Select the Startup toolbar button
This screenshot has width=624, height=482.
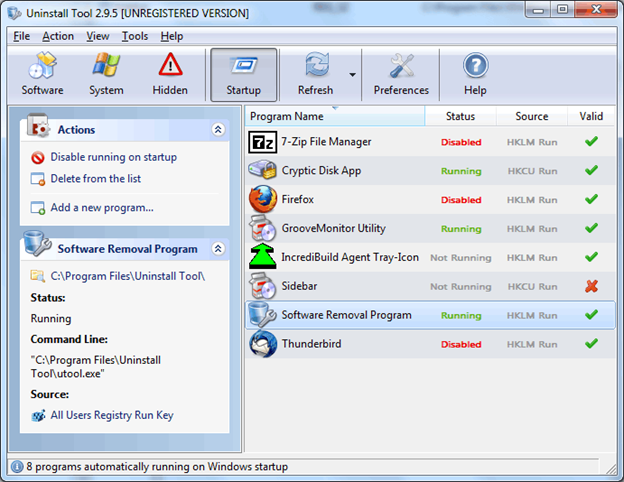(244, 75)
